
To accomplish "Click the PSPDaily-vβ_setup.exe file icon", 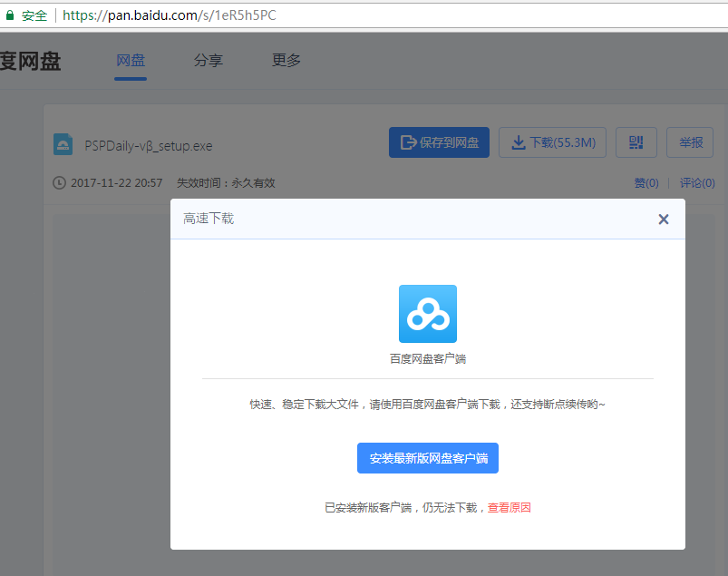I will pyautogui.click(x=63, y=144).
